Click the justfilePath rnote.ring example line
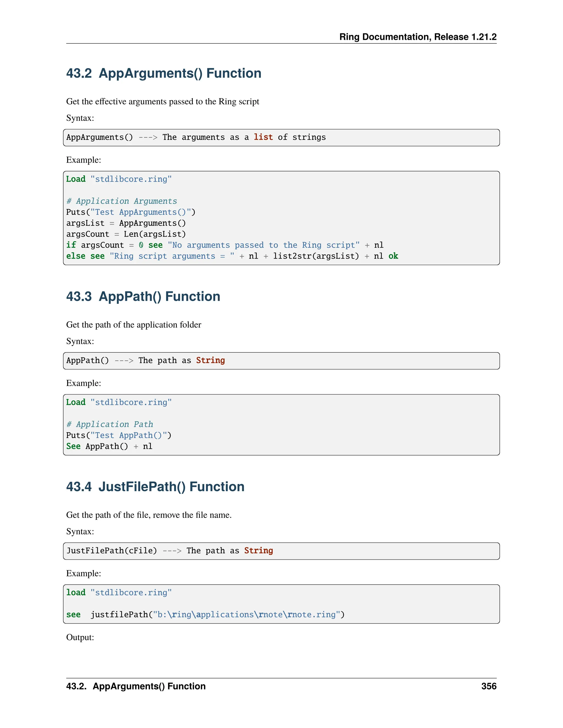Image resolution: width=563 pixels, height=728 pixels. [x=205, y=615]
